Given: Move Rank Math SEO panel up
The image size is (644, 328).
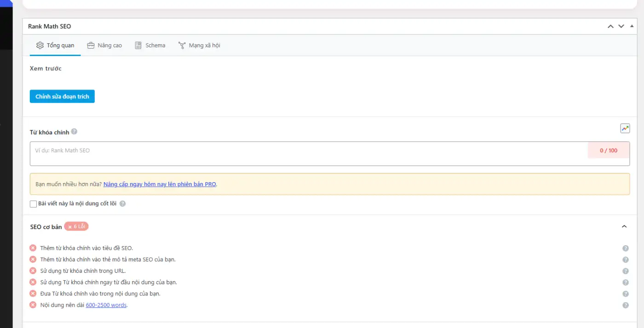Looking at the screenshot, I should [x=610, y=26].
